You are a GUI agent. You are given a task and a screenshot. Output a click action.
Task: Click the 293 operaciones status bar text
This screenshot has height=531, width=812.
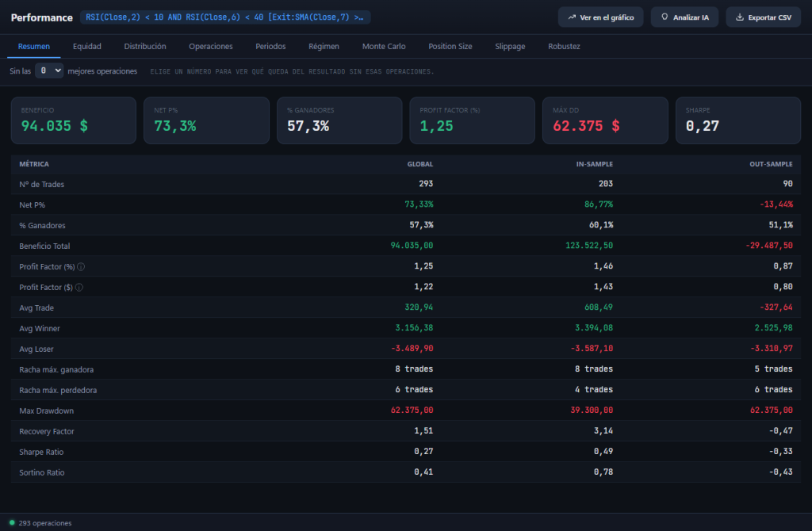point(45,523)
